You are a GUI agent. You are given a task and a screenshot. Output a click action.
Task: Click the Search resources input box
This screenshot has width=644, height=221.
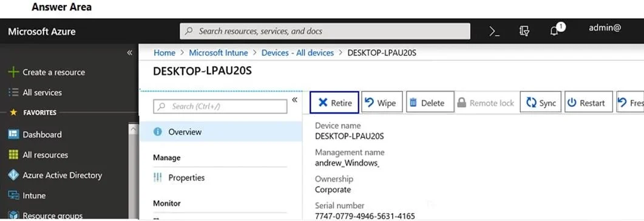click(x=325, y=31)
